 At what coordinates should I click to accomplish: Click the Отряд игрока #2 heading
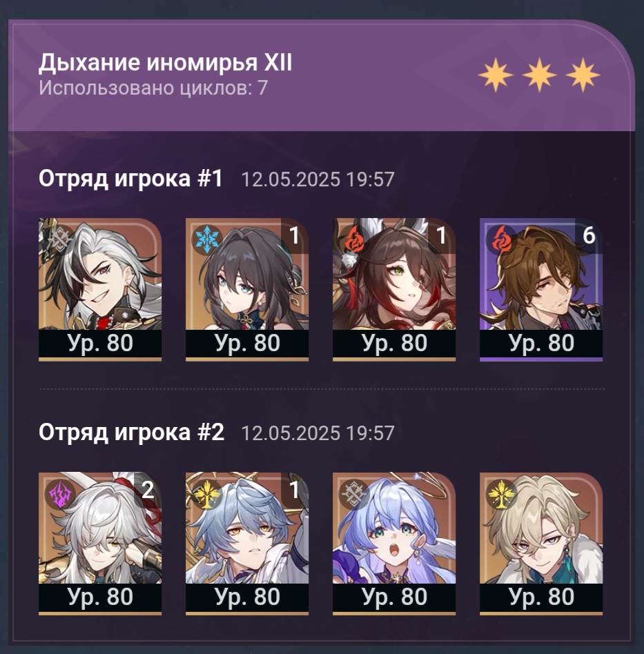tap(131, 432)
